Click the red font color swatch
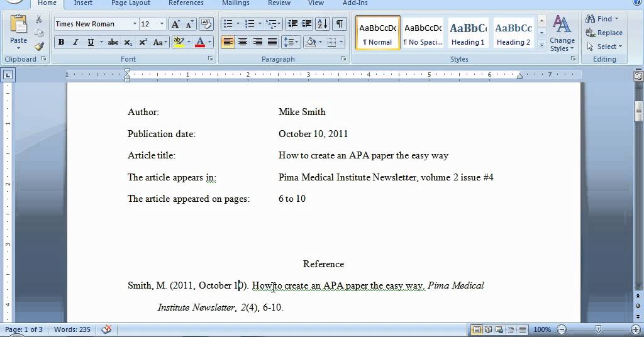Screen dimensions: 644x337 coord(200,42)
